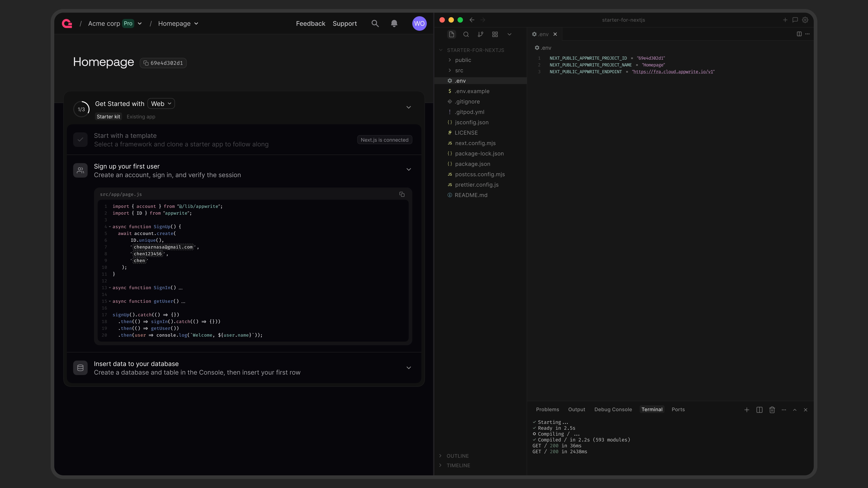
Task: Switch to the Output tab
Action: pos(577,410)
